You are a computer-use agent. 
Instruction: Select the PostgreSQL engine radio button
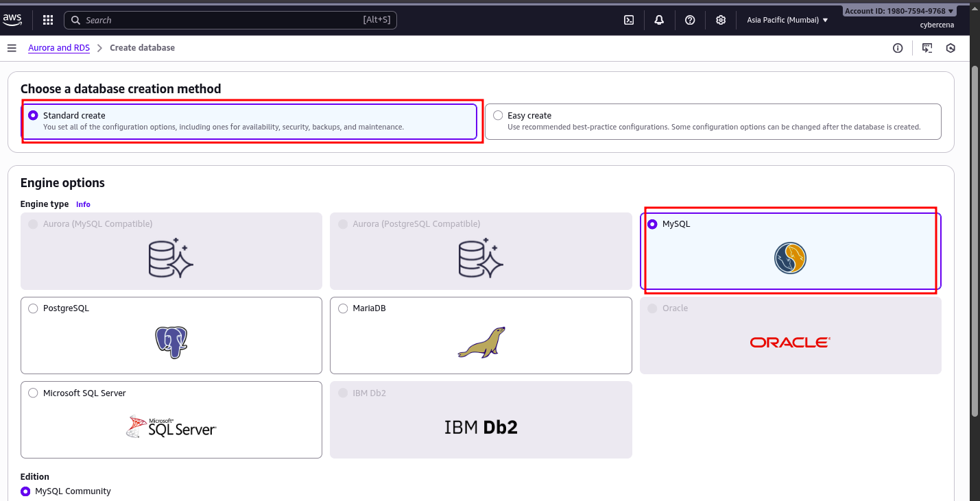(x=33, y=308)
